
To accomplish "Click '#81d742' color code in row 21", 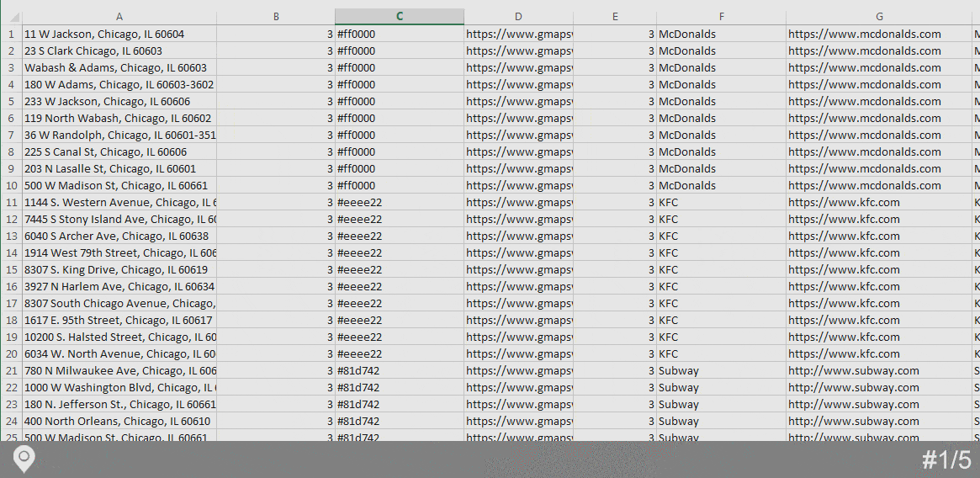I will point(400,370).
